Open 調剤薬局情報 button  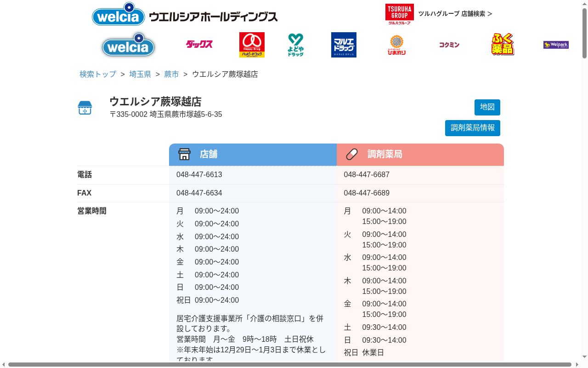[473, 128]
